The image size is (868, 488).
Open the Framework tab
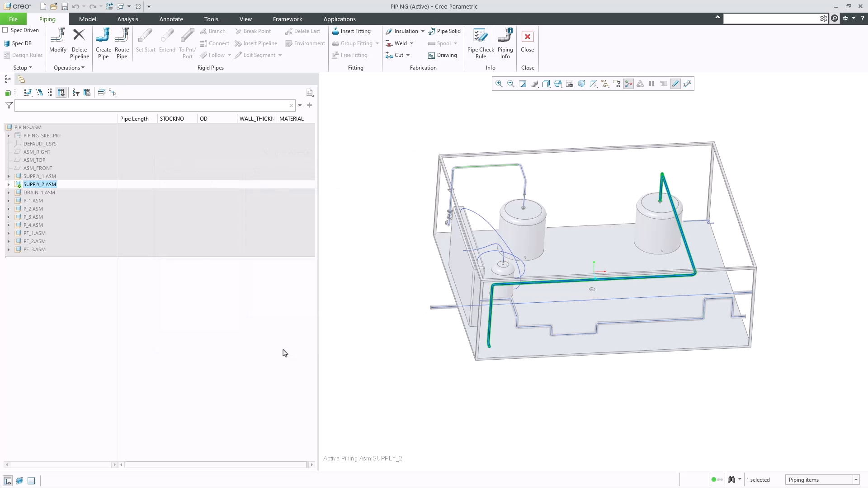click(x=288, y=19)
